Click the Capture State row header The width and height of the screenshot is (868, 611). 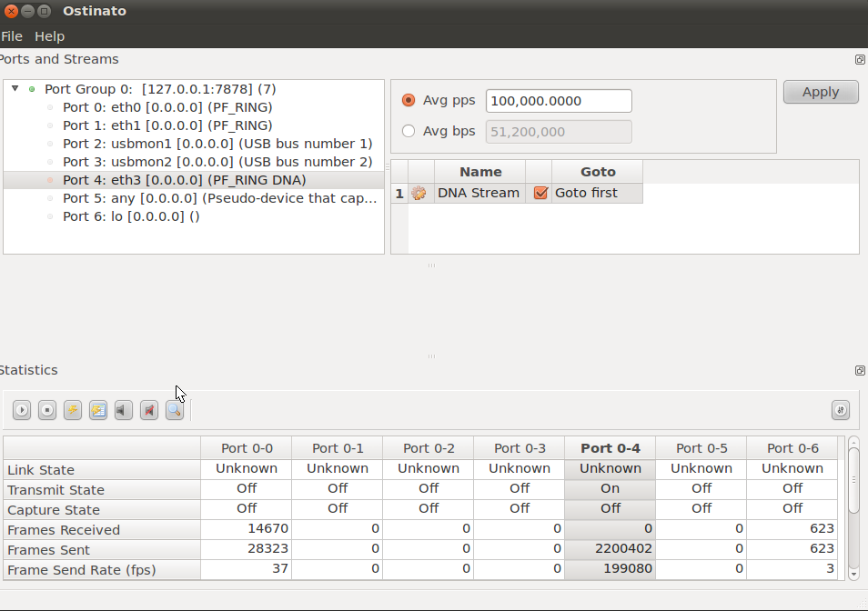point(102,510)
